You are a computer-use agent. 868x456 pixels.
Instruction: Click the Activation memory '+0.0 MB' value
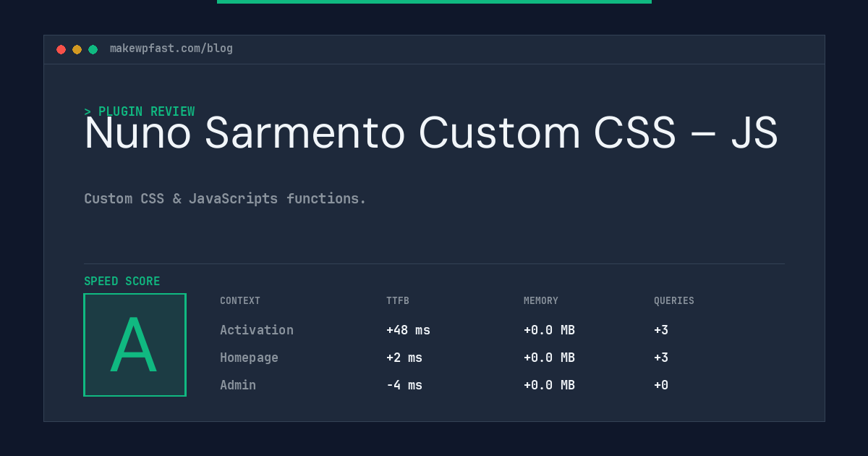click(x=549, y=330)
